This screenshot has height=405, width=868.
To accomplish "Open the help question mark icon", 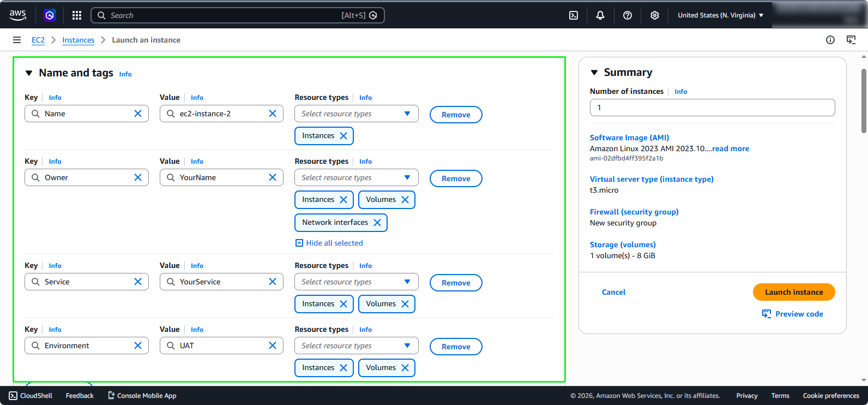I will click(628, 15).
